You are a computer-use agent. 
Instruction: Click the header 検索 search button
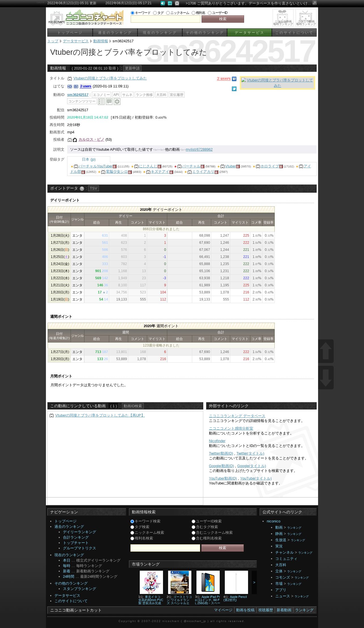[x=223, y=19]
